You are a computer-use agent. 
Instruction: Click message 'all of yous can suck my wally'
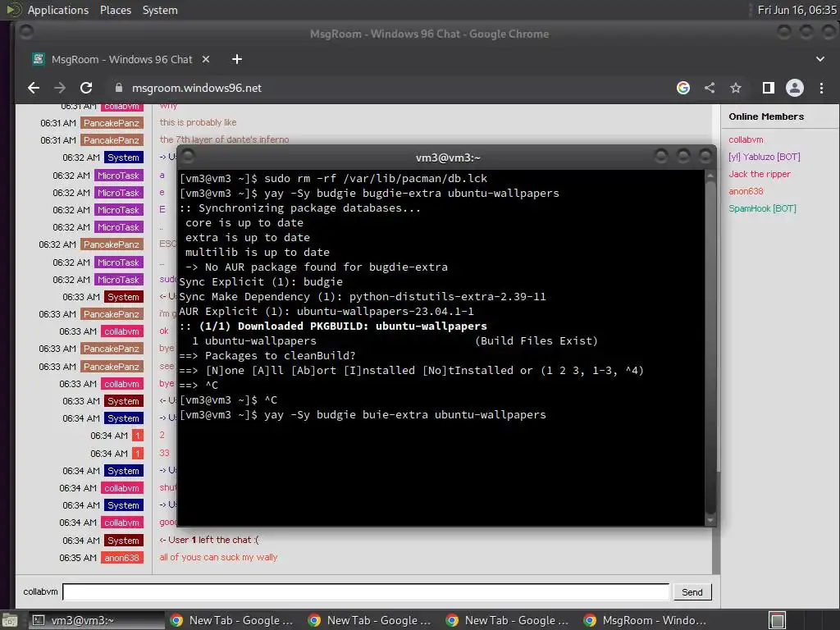218,557
